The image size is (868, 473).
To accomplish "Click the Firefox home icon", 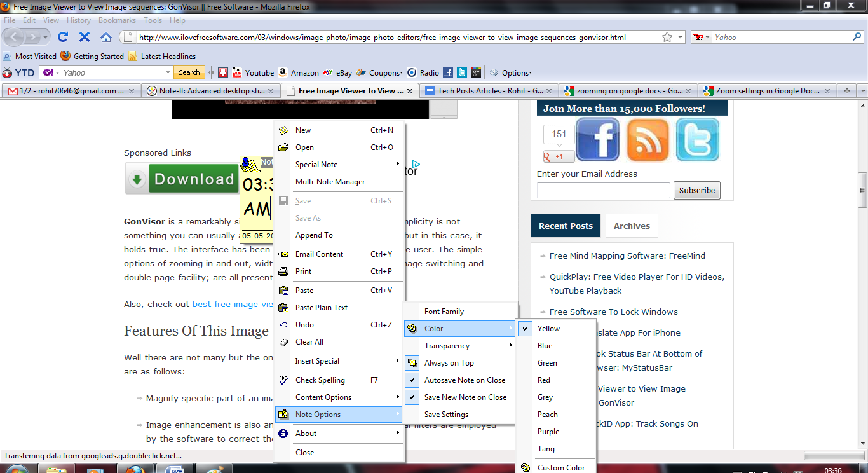I will coord(106,37).
